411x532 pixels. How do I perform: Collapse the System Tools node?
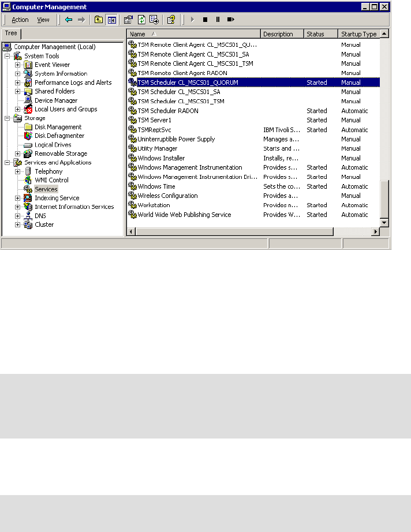[7, 56]
